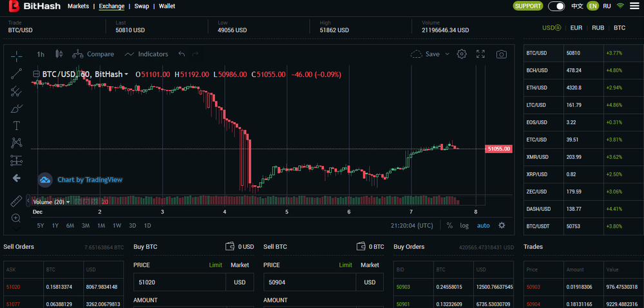Open the Swap page
The image size is (644, 308).
click(x=142, y=6)
